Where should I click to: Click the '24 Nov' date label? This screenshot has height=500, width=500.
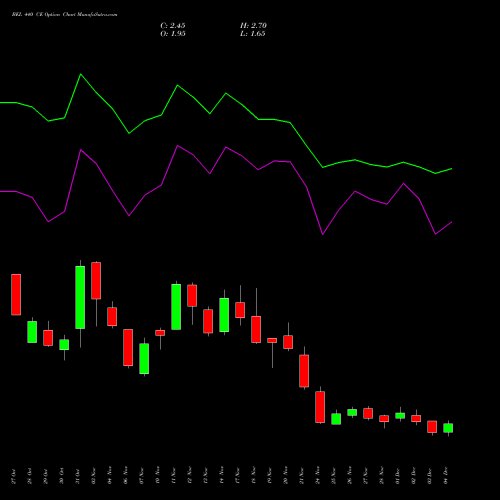click(x=318, y=475)
